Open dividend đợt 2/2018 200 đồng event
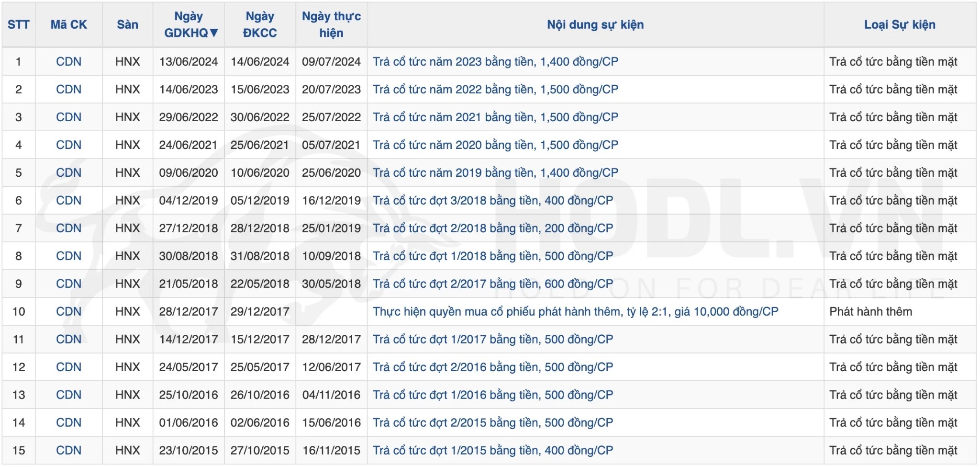 pyautogui.click(x=493, y=228)
